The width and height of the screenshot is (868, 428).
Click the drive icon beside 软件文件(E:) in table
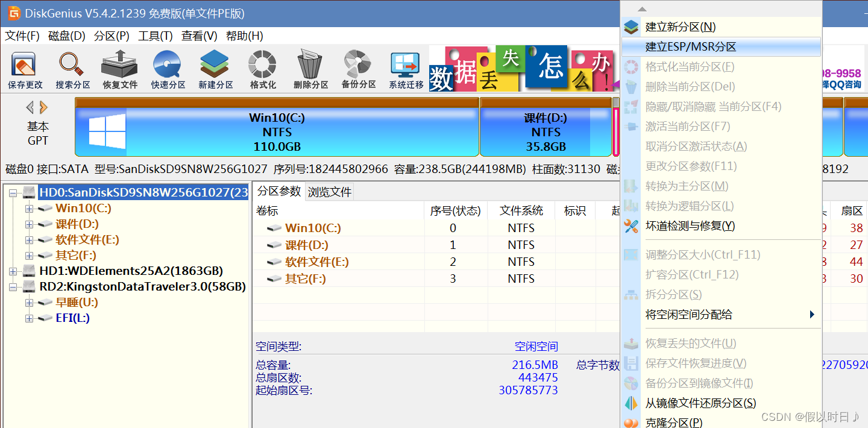(x=274, y=262)
